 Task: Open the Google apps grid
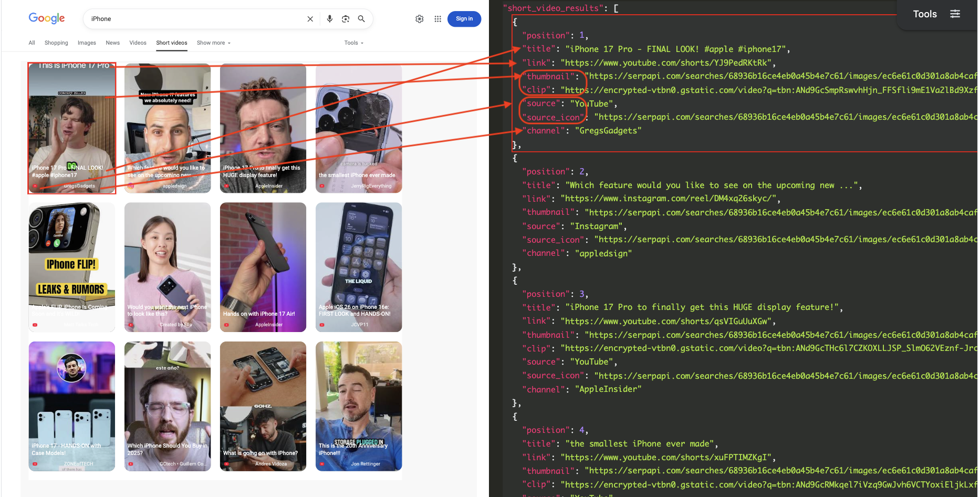coord(437,19)
